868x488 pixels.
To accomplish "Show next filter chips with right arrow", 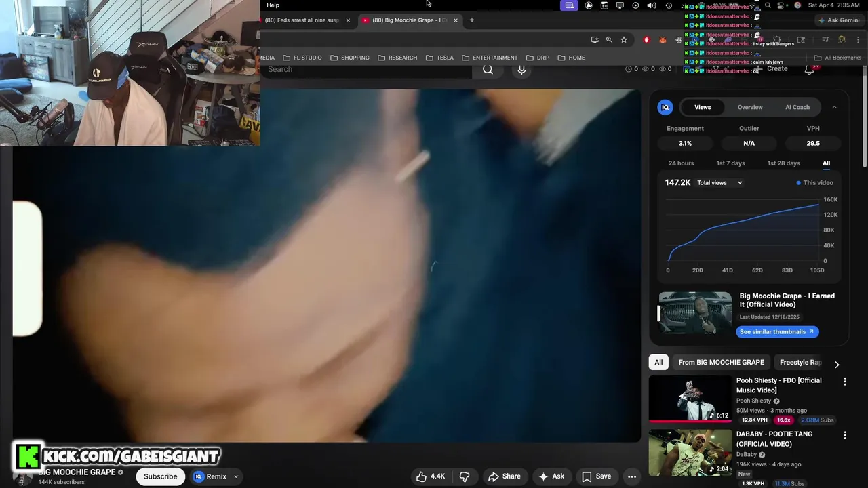I will click(837, 365).
